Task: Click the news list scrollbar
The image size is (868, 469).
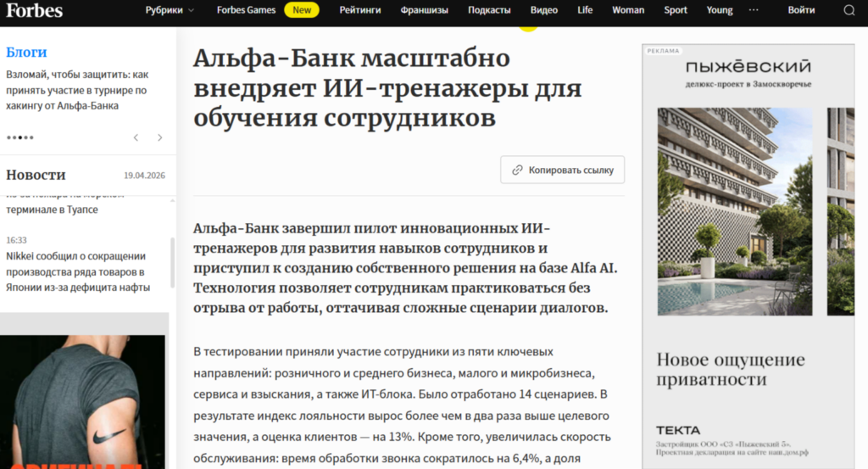Action: (x=172, y=262)
